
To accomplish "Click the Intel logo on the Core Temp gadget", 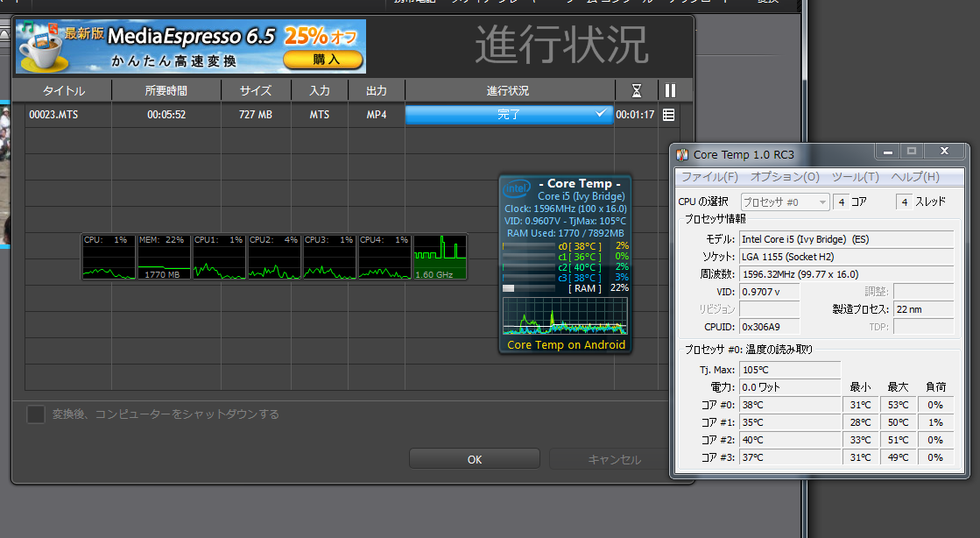I will 516,188.
